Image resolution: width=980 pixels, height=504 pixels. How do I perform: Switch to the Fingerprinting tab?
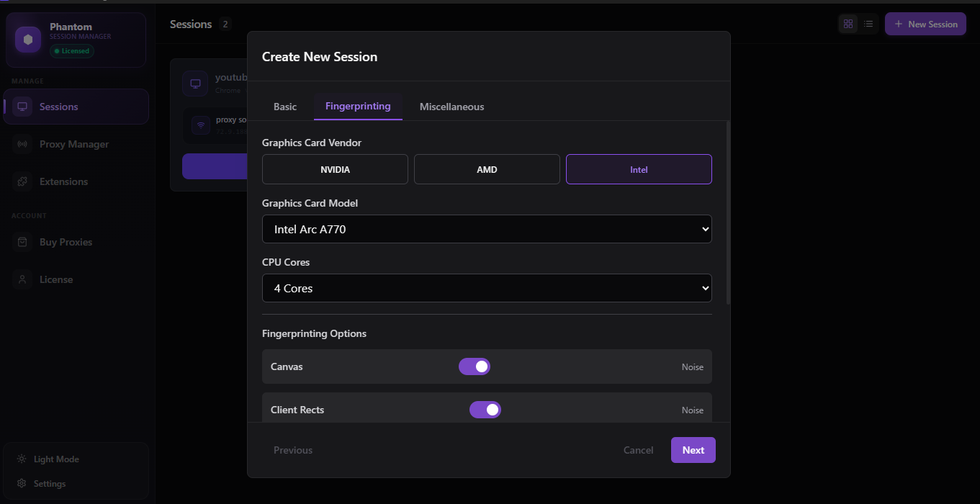[358, 107]
